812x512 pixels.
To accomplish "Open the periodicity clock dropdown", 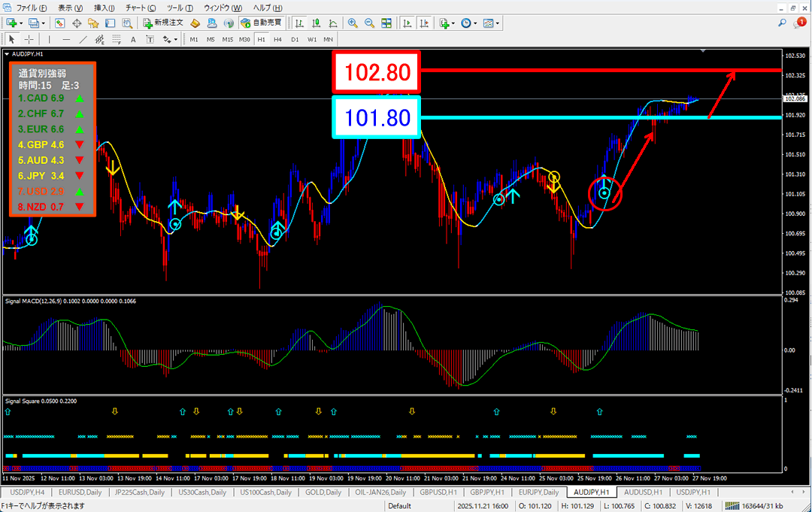I will point(475,23).
